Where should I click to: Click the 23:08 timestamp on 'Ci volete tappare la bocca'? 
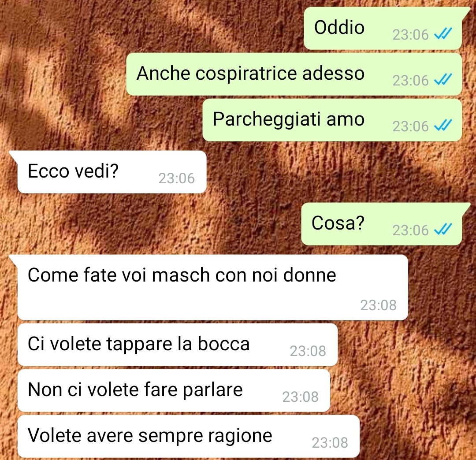(308, 351)
